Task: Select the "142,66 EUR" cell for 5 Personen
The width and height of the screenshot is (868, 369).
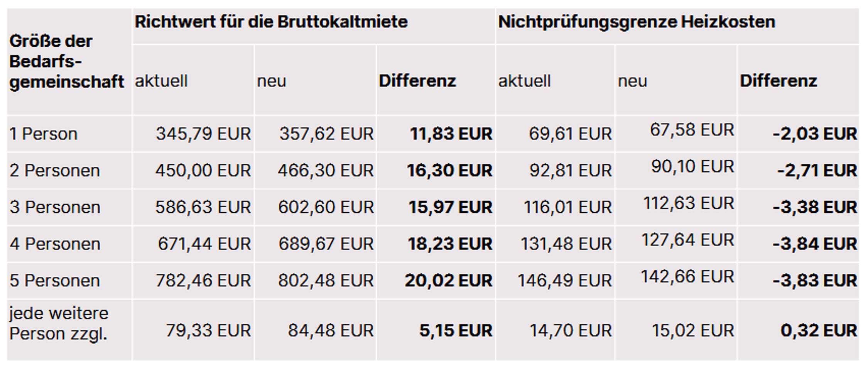Action: tap(687, 277)
